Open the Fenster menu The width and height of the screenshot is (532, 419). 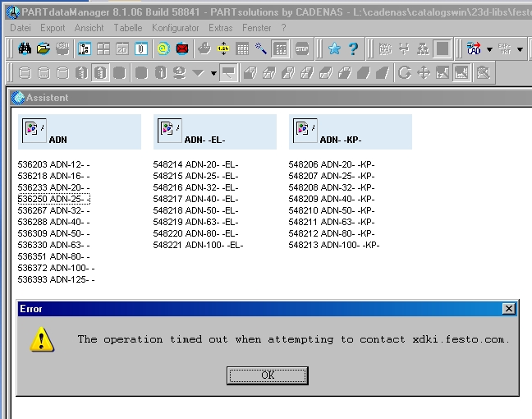tap(256, 28)
